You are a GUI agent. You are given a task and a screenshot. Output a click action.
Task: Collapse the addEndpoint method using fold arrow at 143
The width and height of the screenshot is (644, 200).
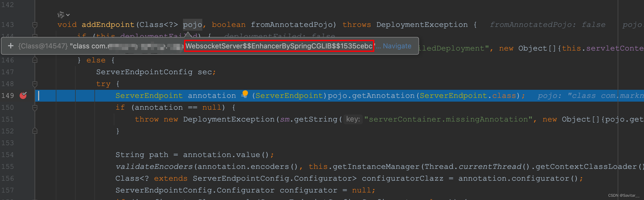[x=34, y=24]
